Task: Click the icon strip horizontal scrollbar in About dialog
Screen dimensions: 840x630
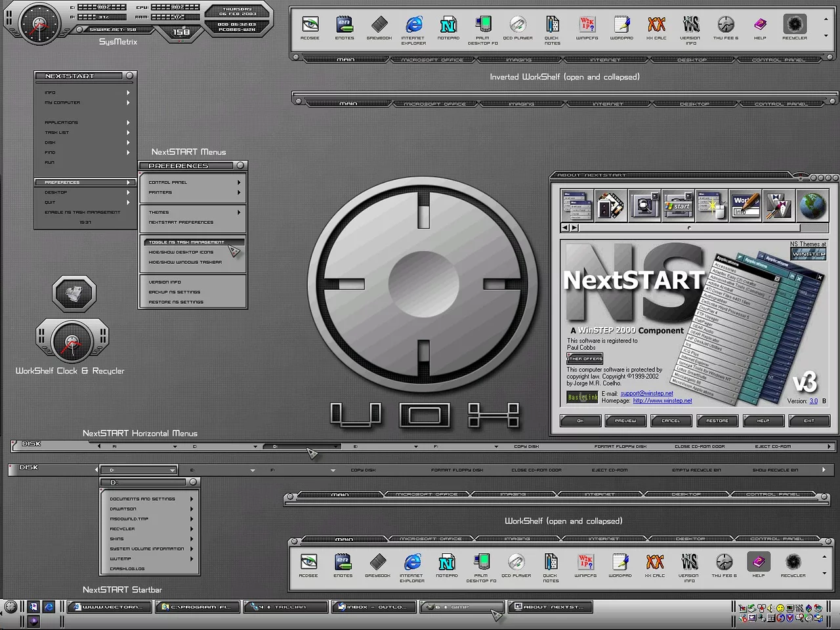Action: click(x=689, y=228)
